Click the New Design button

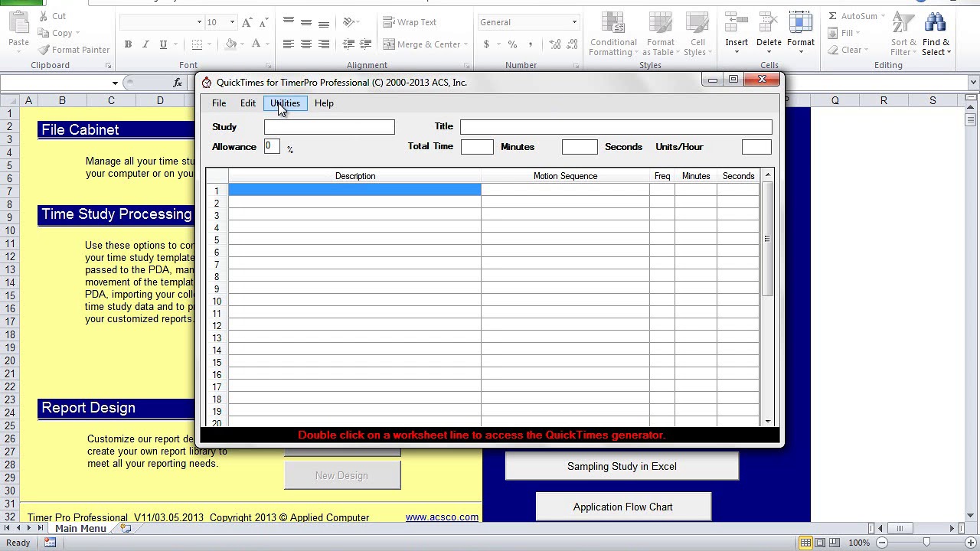(x=341, y=475)
